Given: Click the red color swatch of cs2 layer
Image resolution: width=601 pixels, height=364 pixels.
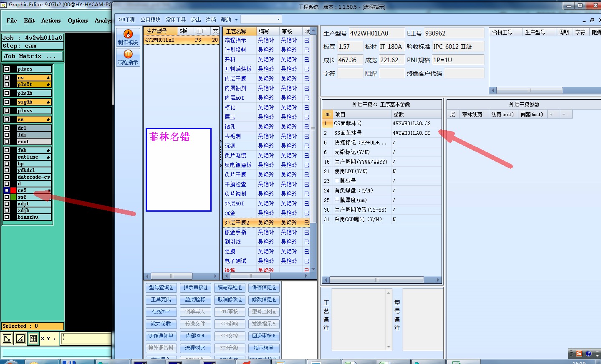Looking at the screenshot, I should [x=14, y=190].
